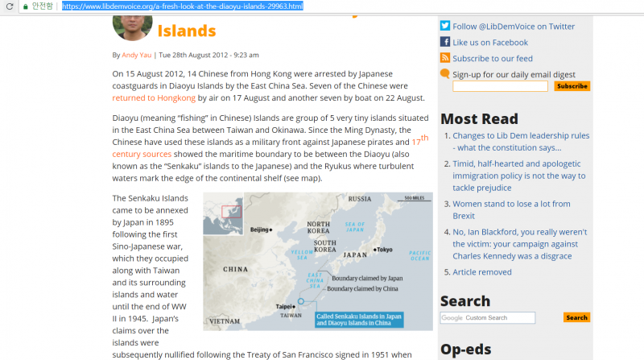Open the 'returned to Hongkong' link
The height and width of the screenshot is (360, 644).
pyautogui.click(x=154, y=98)
